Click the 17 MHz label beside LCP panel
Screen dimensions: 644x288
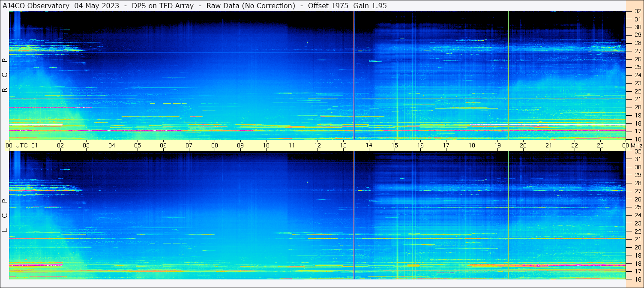[638, 271]
